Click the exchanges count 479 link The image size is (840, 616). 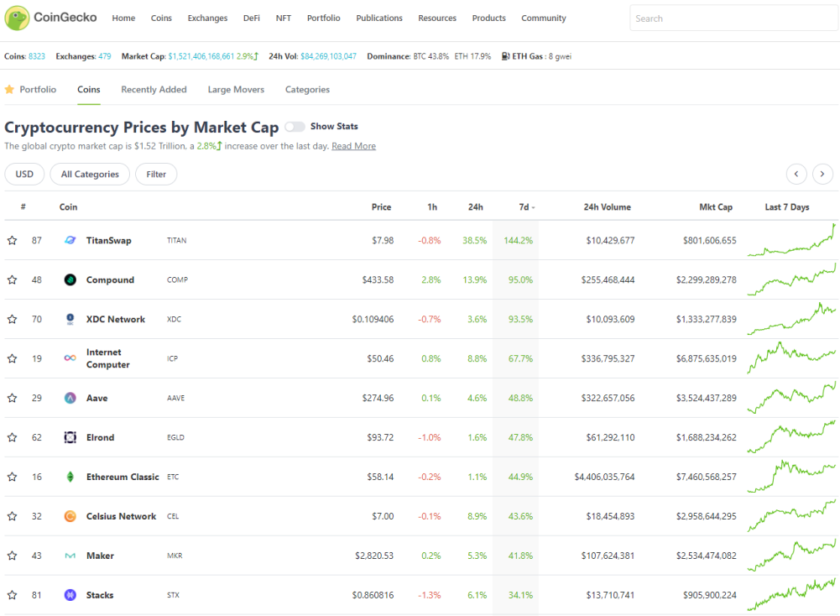click(x=104, y=56)
